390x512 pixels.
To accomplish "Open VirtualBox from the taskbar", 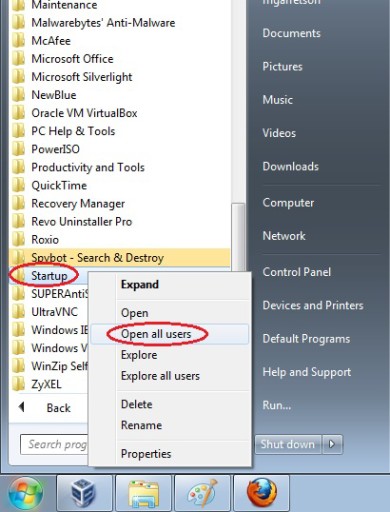I will click(84, 493).
